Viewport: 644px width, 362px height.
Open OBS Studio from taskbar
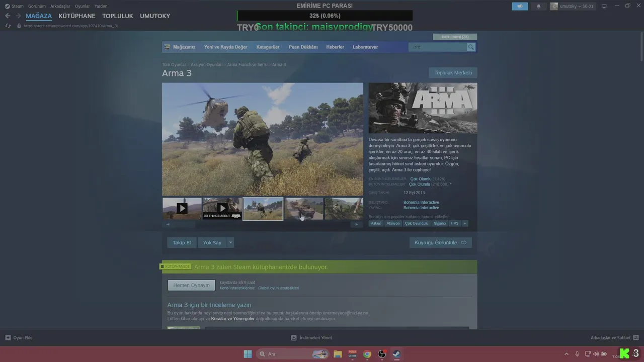click(x=382, y=354)
